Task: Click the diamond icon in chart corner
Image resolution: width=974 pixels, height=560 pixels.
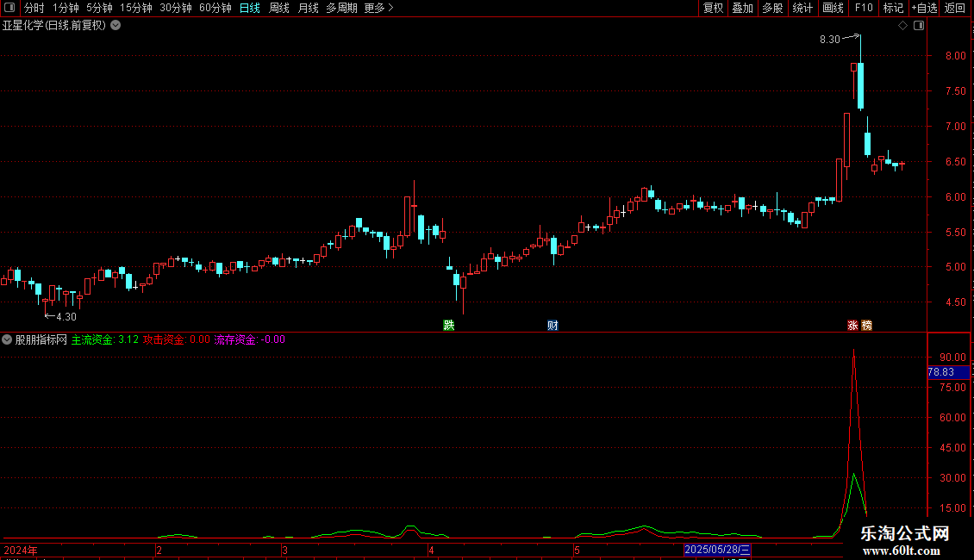Action: [903, 26]
